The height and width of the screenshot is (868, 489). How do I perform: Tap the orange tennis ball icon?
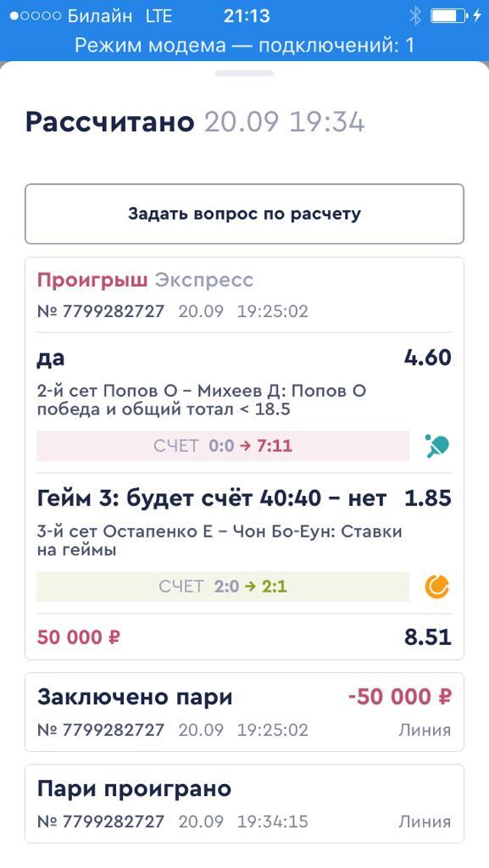point(437,587)
